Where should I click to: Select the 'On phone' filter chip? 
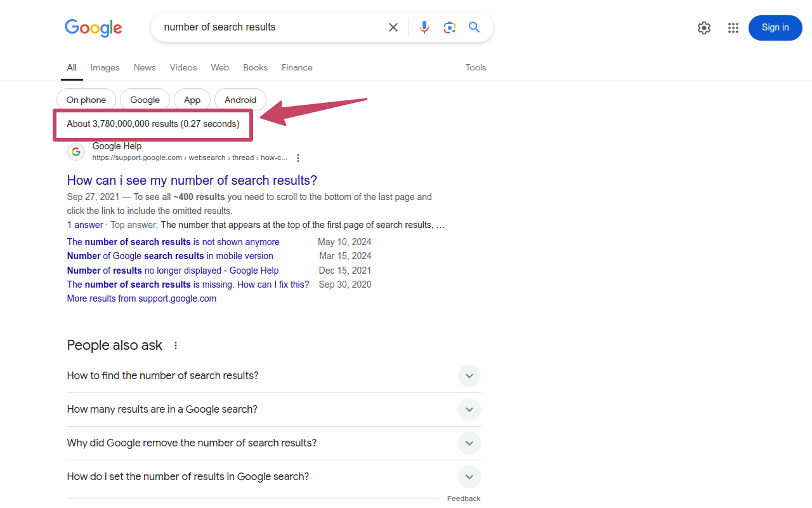86,100
